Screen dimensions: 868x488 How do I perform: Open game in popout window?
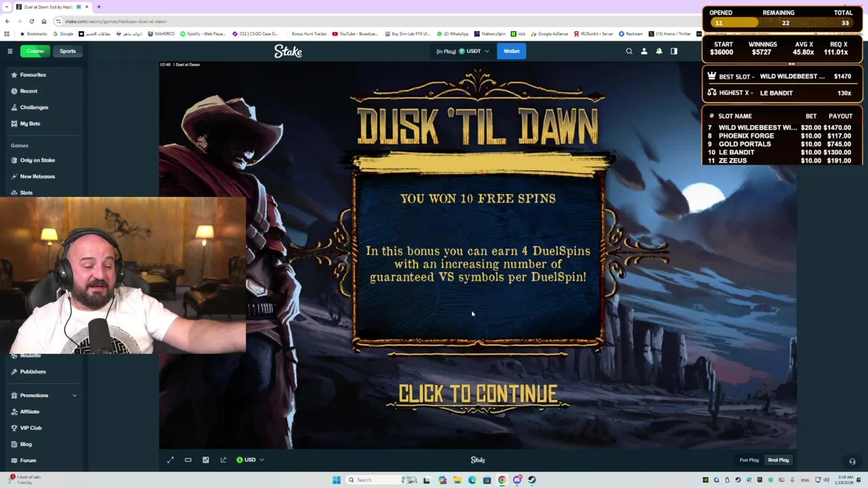click(223, 460)
